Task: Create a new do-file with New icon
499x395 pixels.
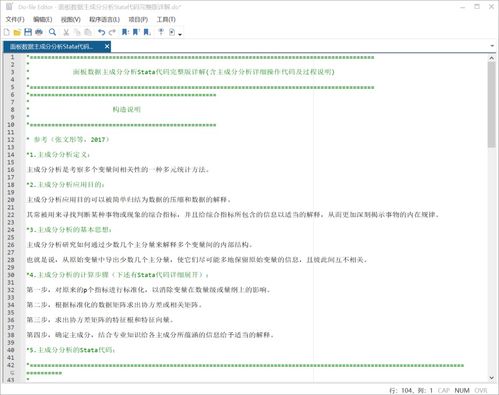Action: coord(7,32)
